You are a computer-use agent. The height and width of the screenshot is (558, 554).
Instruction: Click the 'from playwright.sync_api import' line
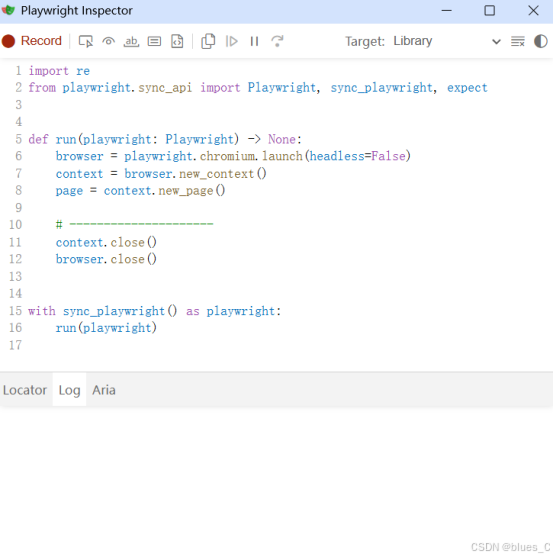pyautogui.click(x=258, y=88)
